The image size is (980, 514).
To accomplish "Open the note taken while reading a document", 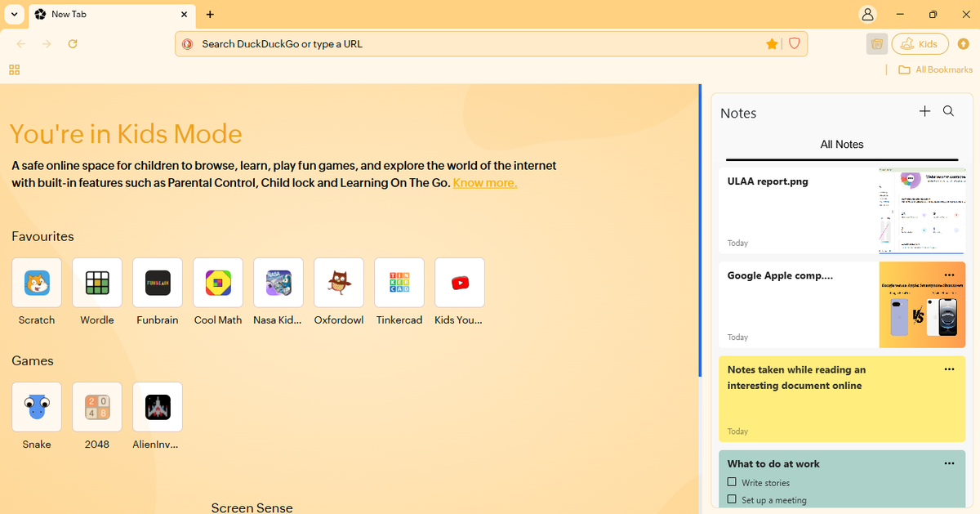I will pos(842,399).
